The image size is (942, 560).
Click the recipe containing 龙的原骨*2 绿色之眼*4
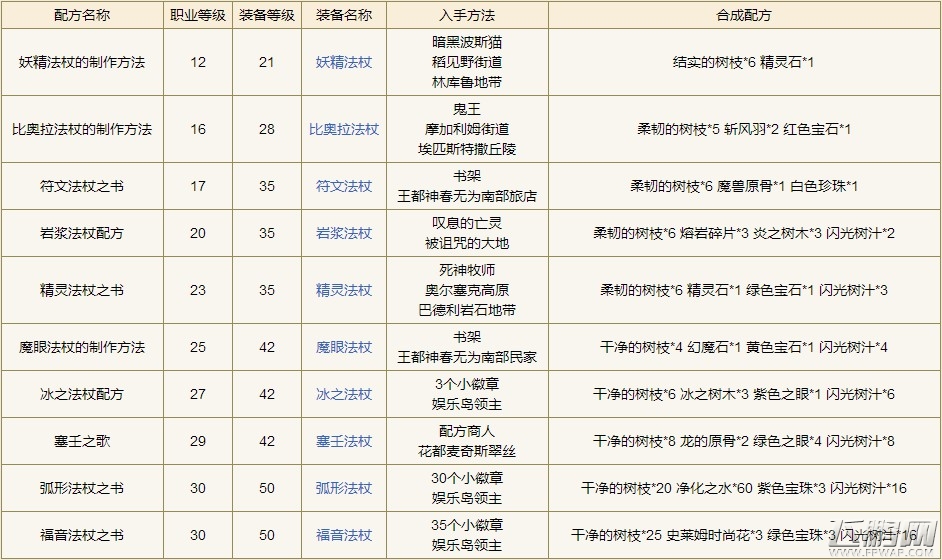pos(744,441)
